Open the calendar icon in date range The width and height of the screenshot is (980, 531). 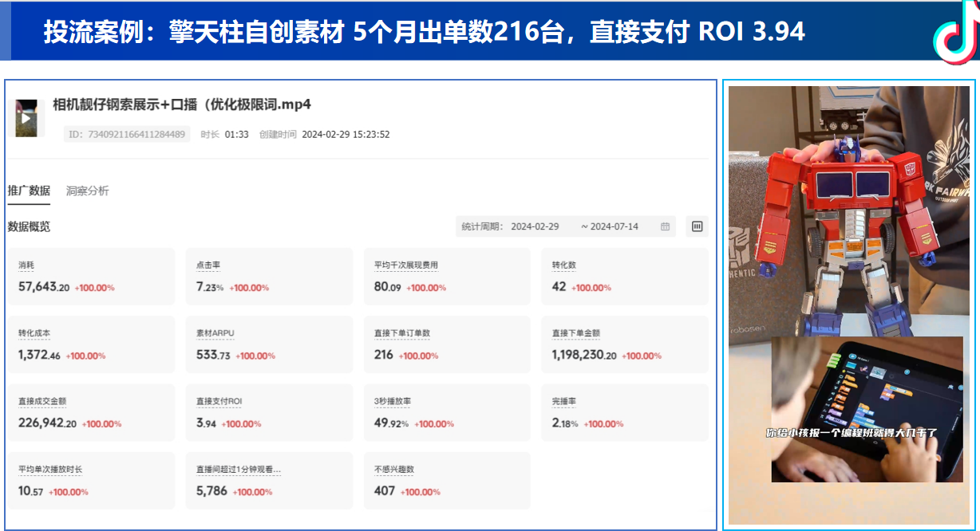pos(665,226)
